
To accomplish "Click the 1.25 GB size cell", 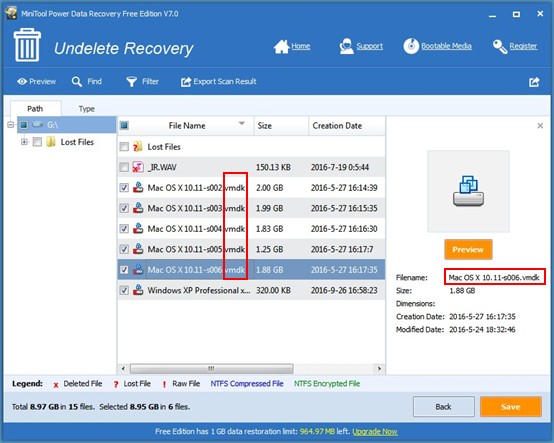I will click(270, 249).
